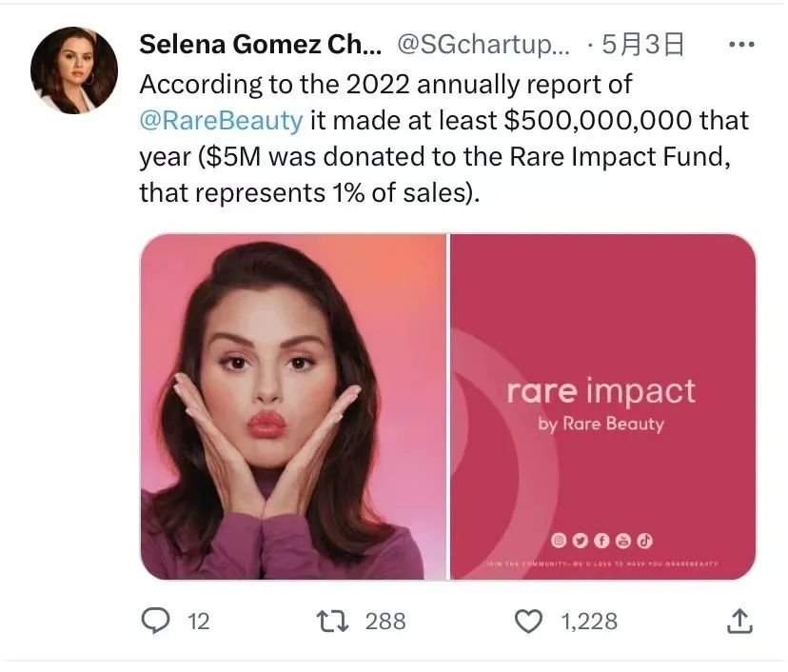Click the reply speech bubble icon
The height and width of the screenshot is (672, 788).
[155, 622]
